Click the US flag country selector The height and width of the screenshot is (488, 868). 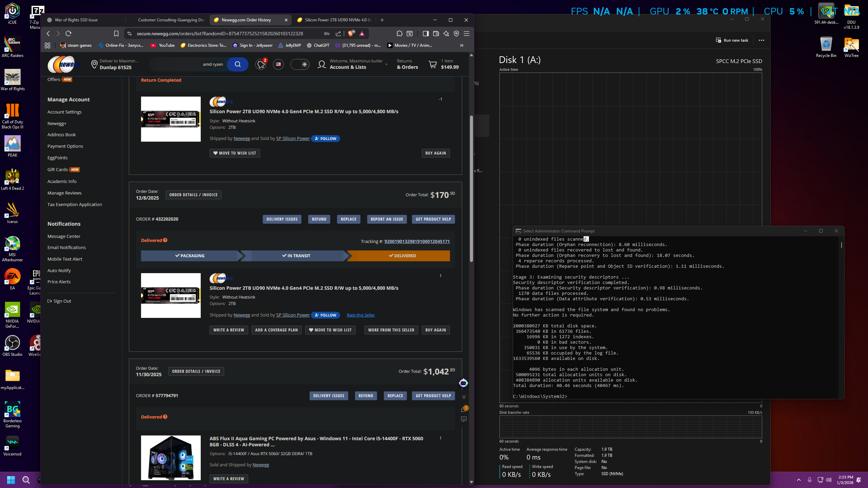(278, 64)
